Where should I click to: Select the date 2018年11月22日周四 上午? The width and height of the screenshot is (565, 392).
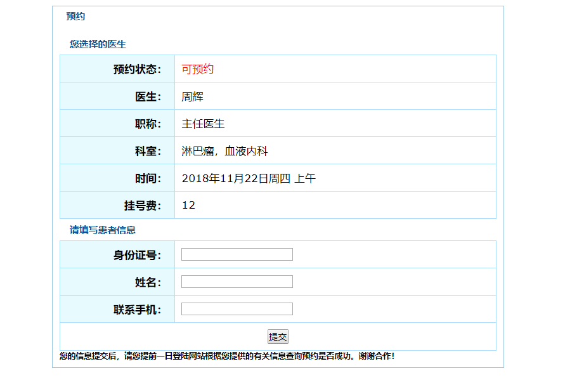point(249,178)
